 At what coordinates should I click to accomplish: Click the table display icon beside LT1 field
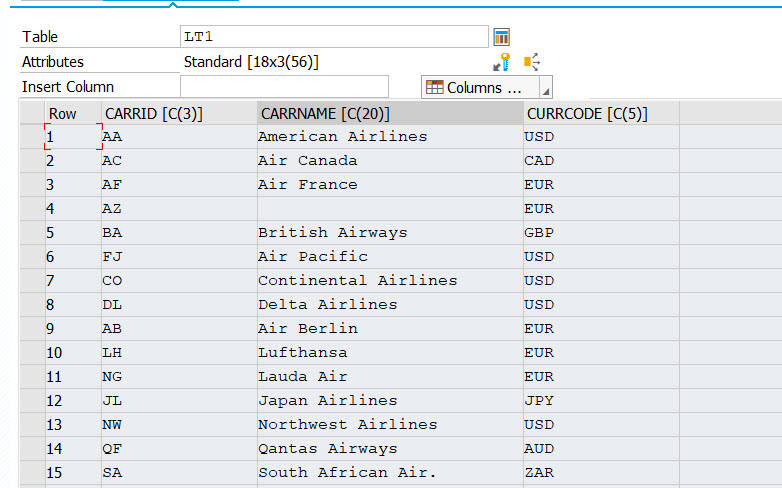[x=502, y=37]
